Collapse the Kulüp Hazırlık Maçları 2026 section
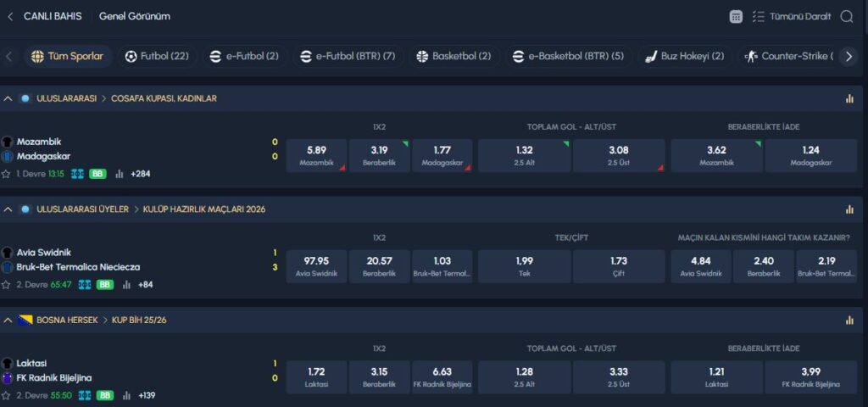 click(8, 209)
